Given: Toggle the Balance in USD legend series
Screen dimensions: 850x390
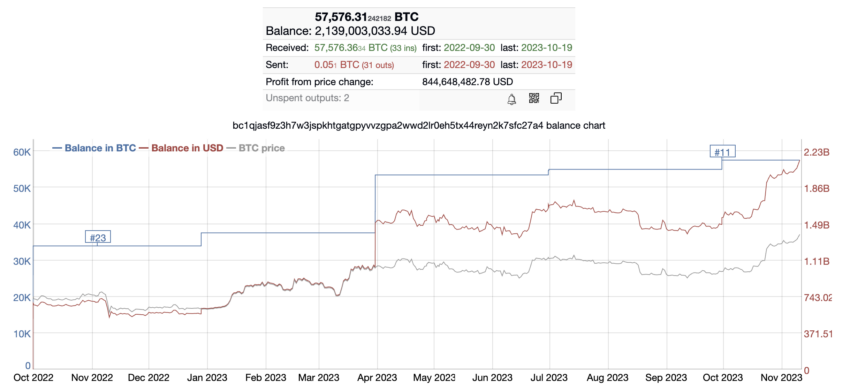Looking at the screenshot, I should click(181, 148).
